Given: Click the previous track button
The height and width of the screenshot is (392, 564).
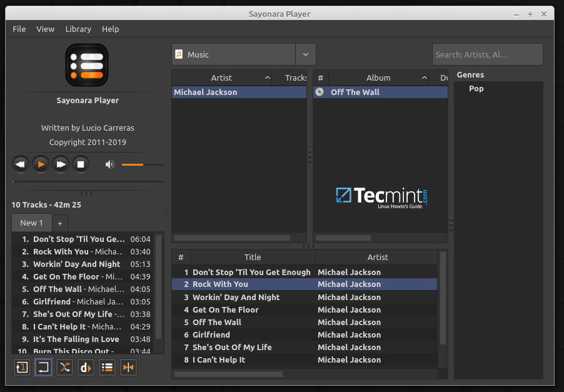Looking at the screenshot, I should 21,164.
